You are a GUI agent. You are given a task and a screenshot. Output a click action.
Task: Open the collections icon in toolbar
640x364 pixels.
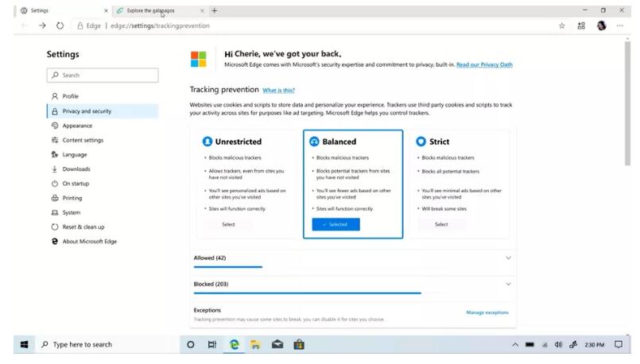(x=581, y=25)
